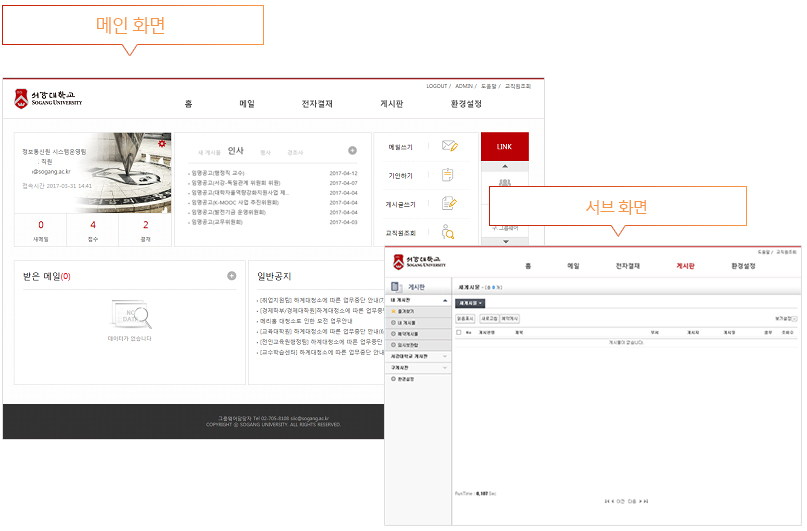This screenshot has height=531, width=807.
Task: Click the 기안하기 document icon
Action: [447, 175]
